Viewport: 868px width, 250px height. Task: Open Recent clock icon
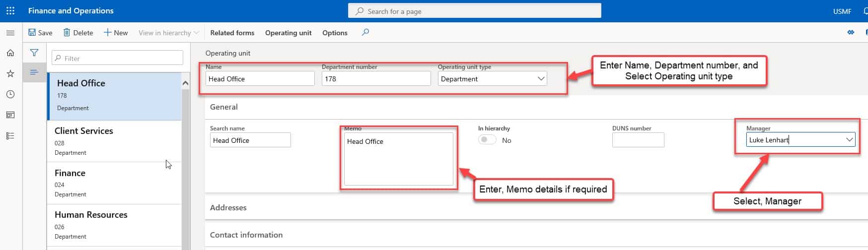10,94
